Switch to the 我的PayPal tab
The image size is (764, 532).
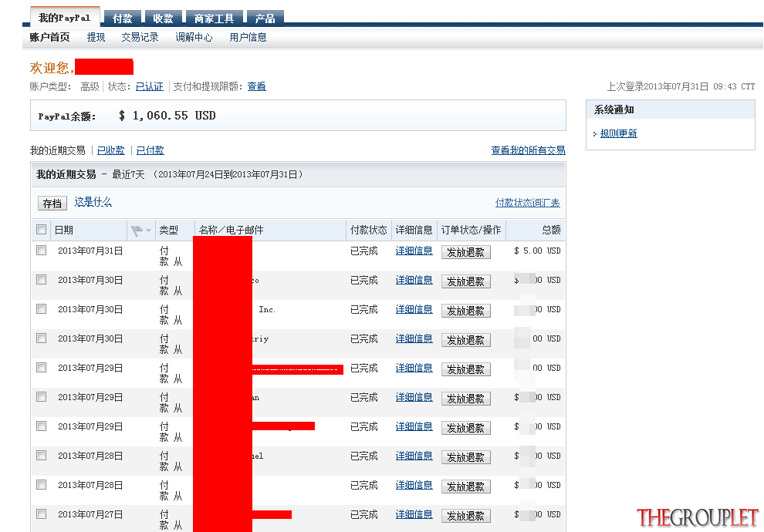65,18
